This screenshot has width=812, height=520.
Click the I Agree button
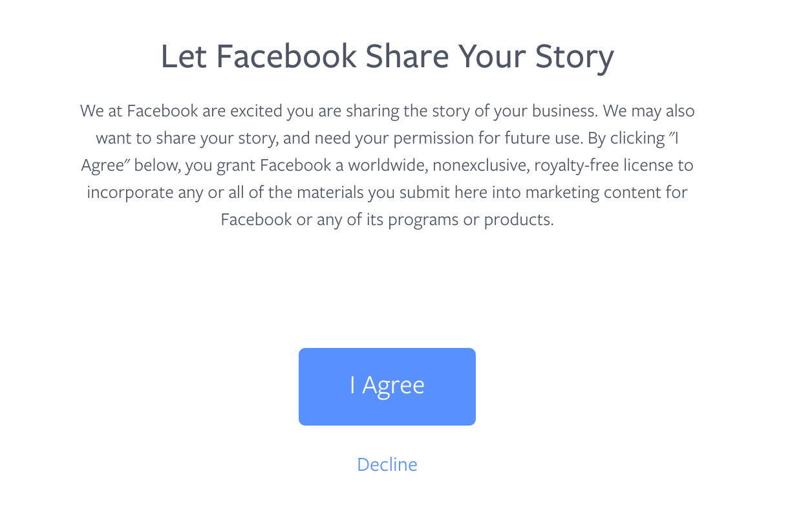click(387, 386)
